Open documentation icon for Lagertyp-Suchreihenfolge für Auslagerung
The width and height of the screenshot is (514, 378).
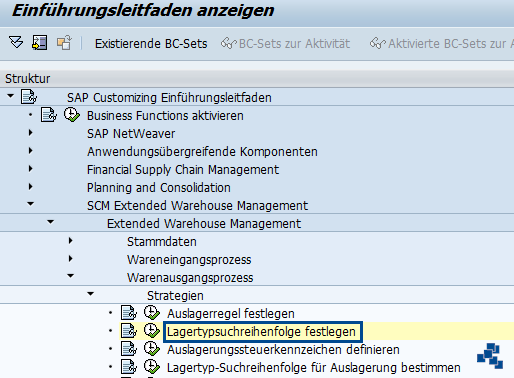pos(129,367)
